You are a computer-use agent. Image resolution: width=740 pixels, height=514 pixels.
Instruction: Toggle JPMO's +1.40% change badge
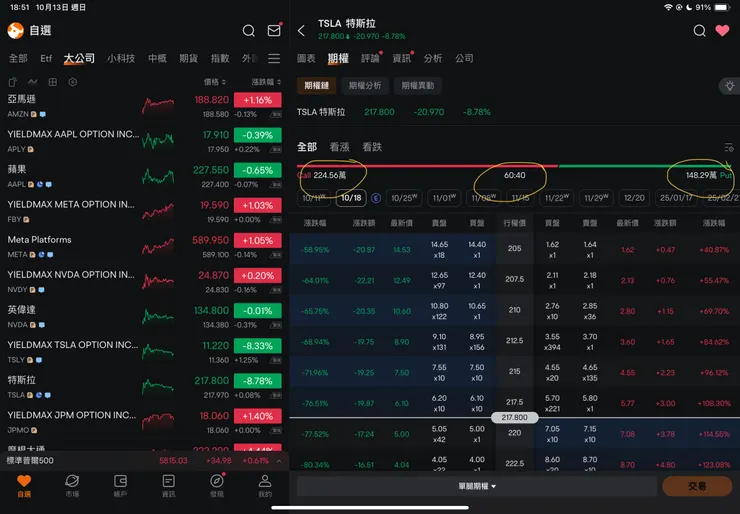258,416
